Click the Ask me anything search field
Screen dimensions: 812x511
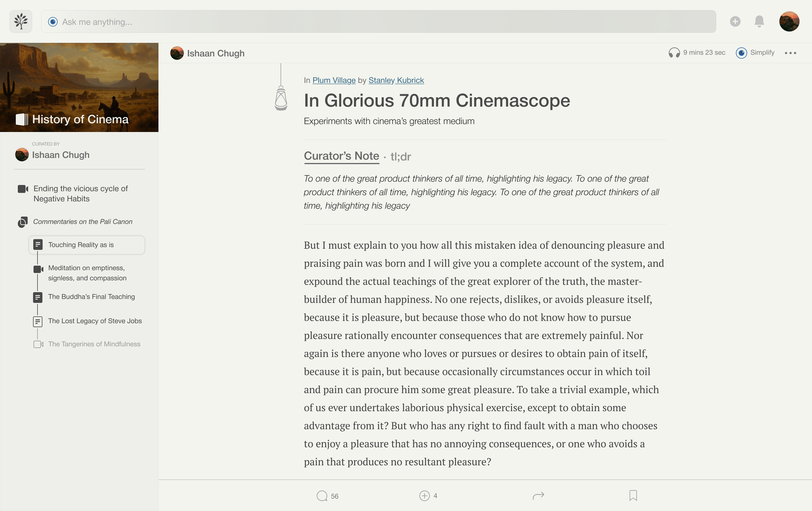tap(378, 22)
